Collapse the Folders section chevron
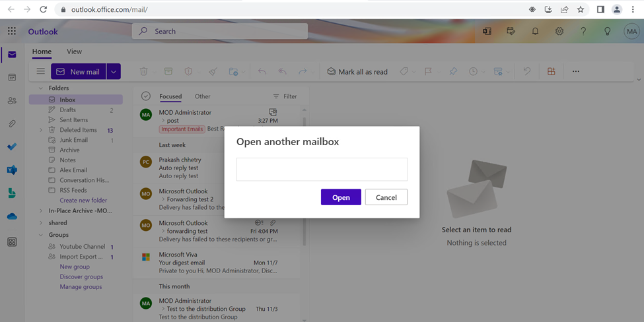This screenshot has width=644, height=322. click(41, 88)
